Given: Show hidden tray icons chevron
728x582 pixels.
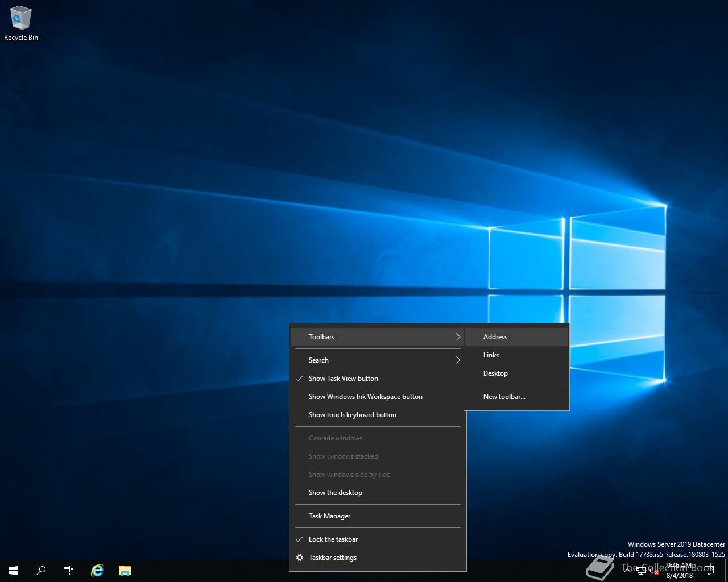Looking at the screenshot, I should [627, 571].
